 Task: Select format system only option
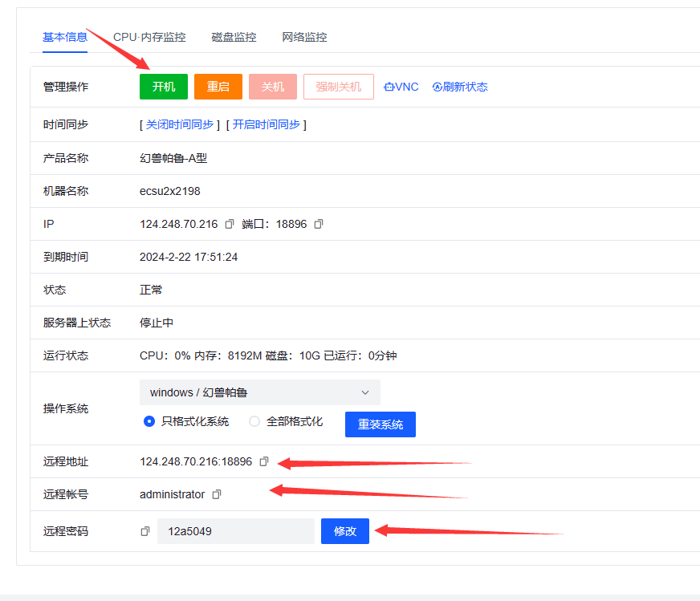pyautogui.click(x=149, y=422)
